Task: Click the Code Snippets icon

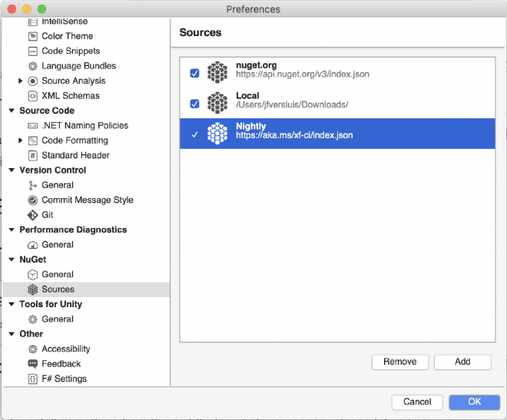Action: pyautogui.click(x=33, y=51)
